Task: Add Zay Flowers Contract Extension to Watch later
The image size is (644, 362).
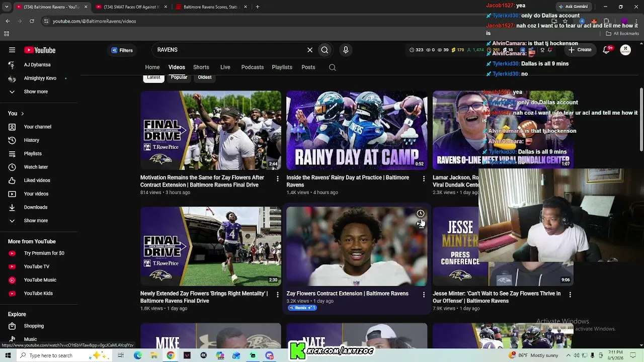Action: [x=420, y=214]
